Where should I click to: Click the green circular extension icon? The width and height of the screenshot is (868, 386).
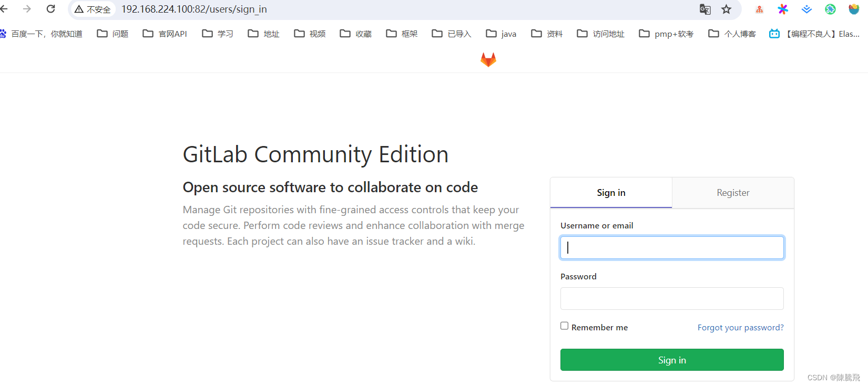830,9
